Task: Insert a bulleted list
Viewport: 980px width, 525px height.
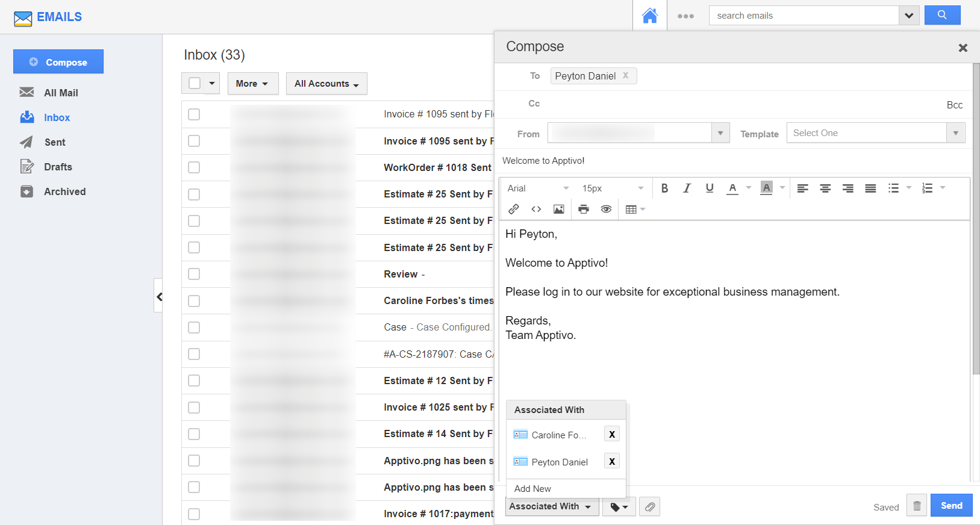Action: point(893,188)
